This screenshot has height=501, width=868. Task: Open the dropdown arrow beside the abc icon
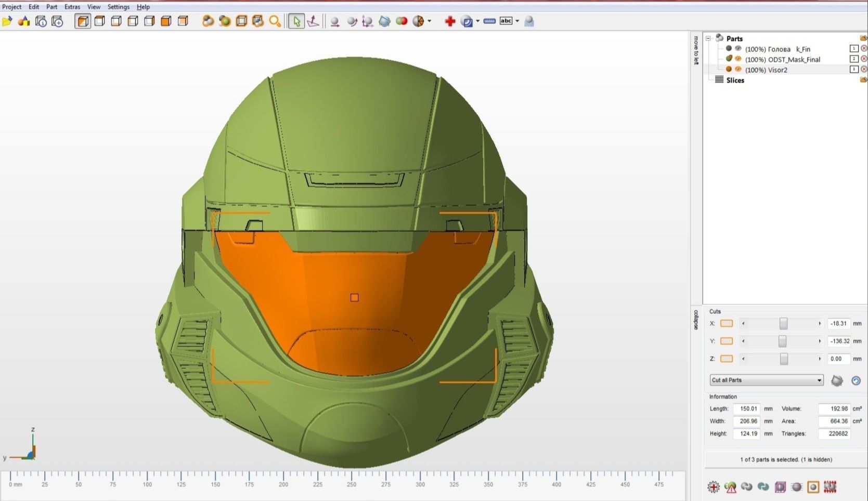tap(517, 21)
